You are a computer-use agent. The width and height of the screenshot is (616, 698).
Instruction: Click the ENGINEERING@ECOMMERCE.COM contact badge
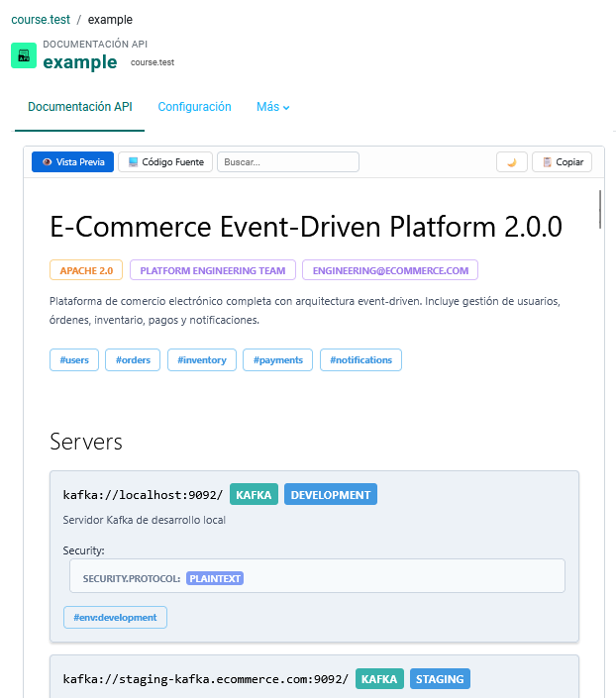390,270
